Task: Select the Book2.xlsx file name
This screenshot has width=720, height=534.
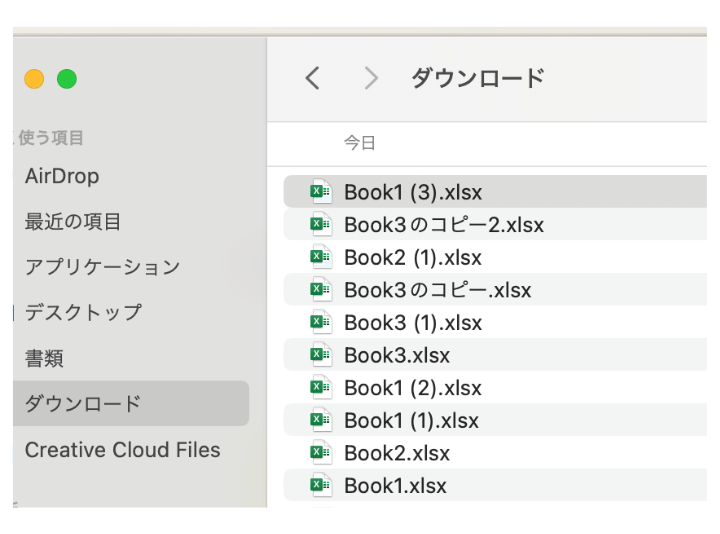Action: (x=397, y=453)
